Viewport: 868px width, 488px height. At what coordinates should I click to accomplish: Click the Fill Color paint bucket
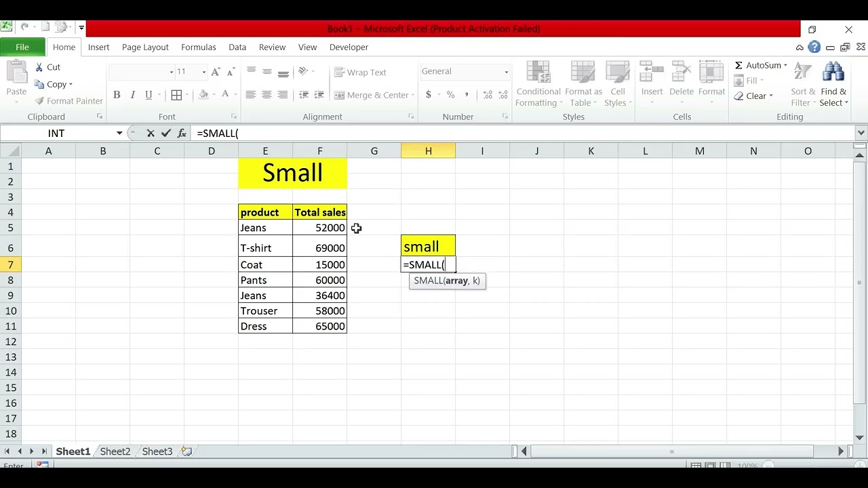[x=203, y=95]
